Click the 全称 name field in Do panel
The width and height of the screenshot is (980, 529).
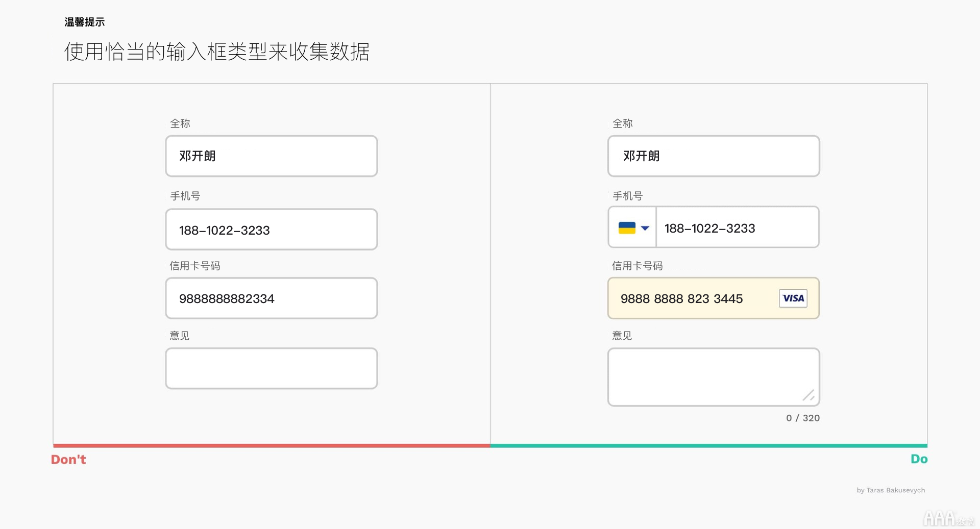click(714, 156)
